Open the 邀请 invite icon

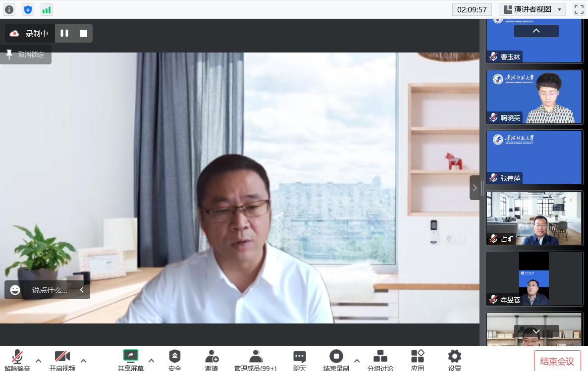tap(212, 359)
